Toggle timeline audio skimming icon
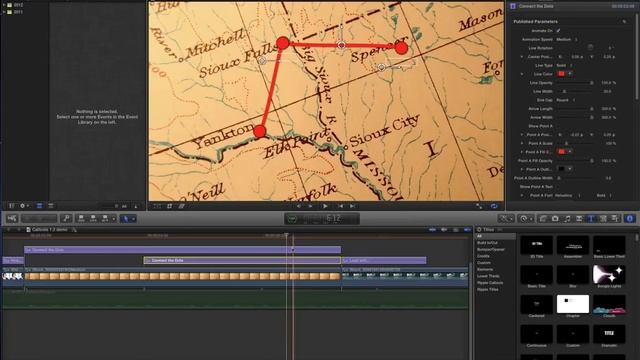This screenshot has height=360, width=640. [444, 230]
